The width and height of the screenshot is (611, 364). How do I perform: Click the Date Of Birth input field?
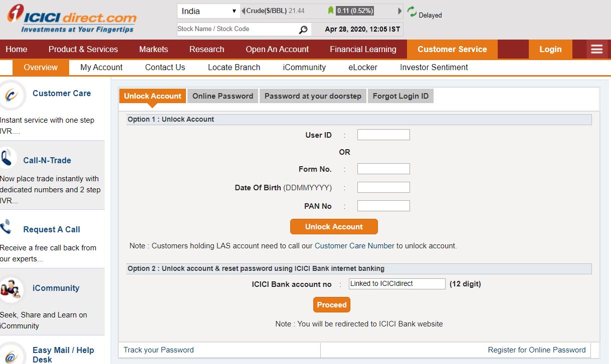383,187
